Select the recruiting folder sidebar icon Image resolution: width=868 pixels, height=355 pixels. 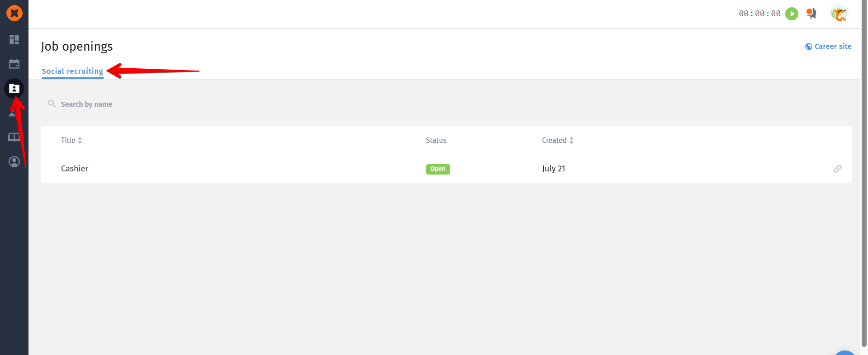pos(14,89)
